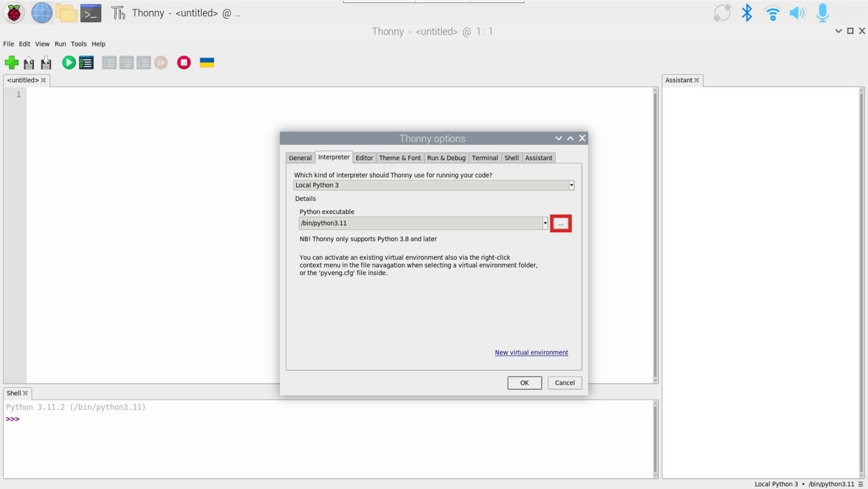Close the Shell panel tab

(26, 393)
